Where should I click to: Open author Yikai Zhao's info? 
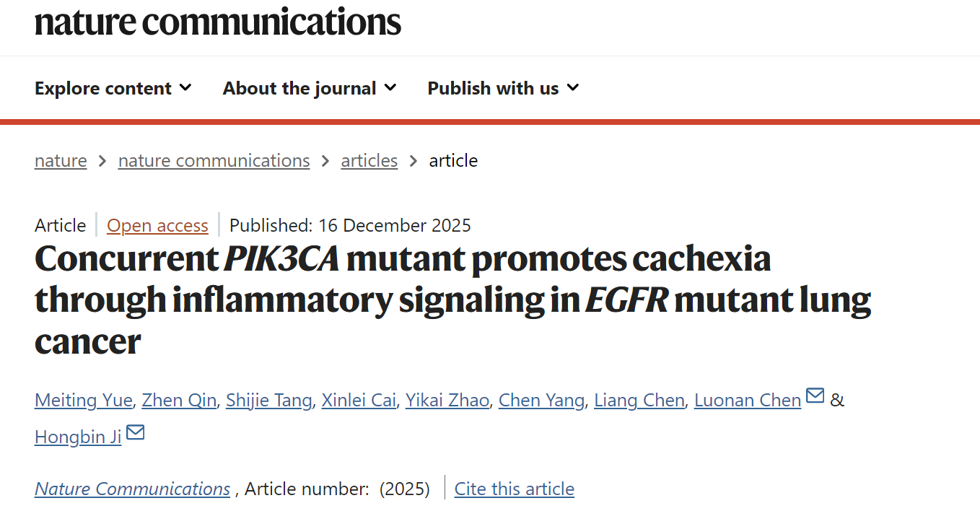(x=447, y=400)
